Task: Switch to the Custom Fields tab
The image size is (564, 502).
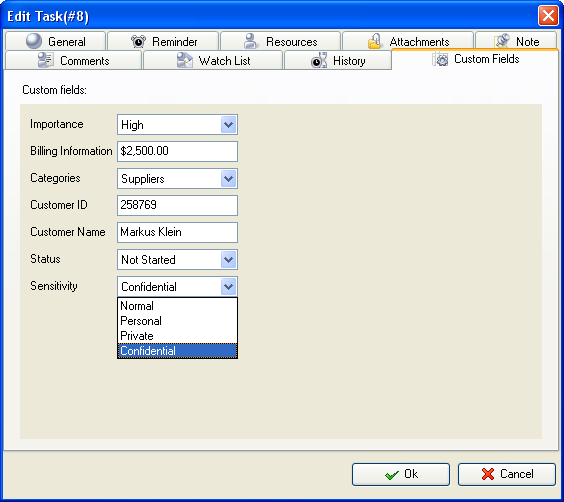Action: (x=475, y=59)
